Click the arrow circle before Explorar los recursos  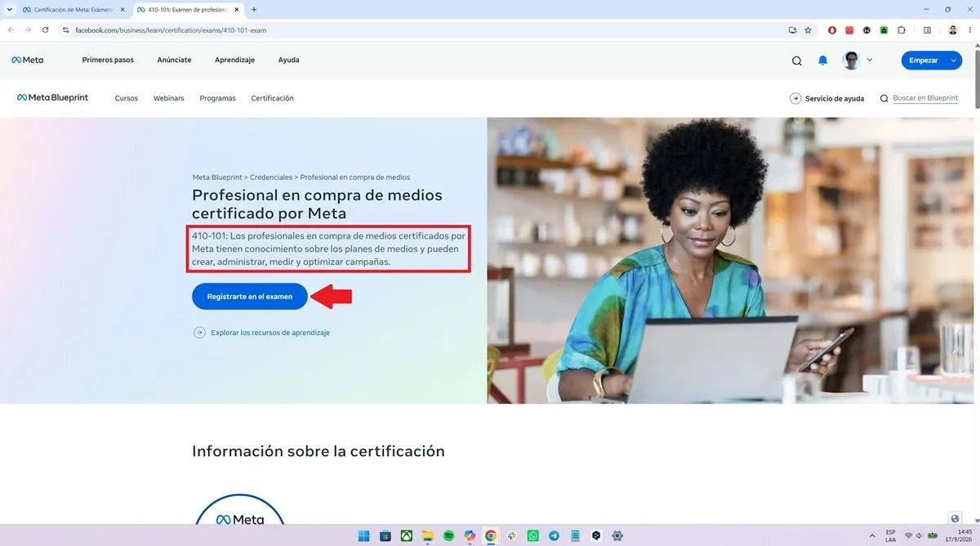point(199,333)
